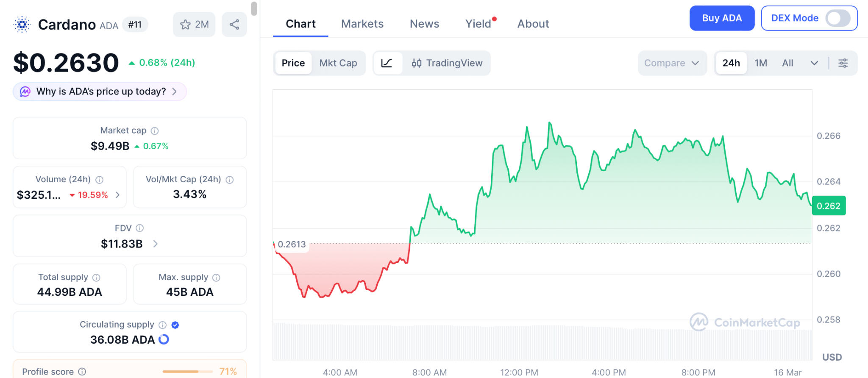This screenshot has width=868, height=378.
Task: Open the Compare dropdown
Action: coord(672,63)
